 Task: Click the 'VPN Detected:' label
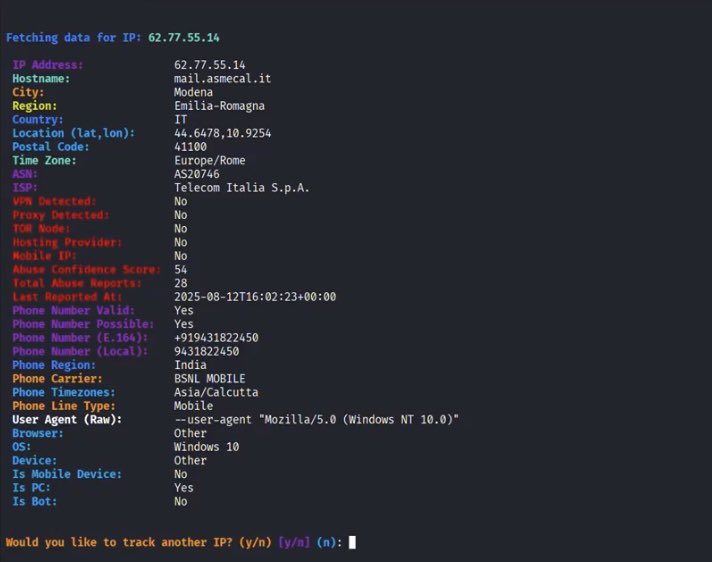point(54,201)
